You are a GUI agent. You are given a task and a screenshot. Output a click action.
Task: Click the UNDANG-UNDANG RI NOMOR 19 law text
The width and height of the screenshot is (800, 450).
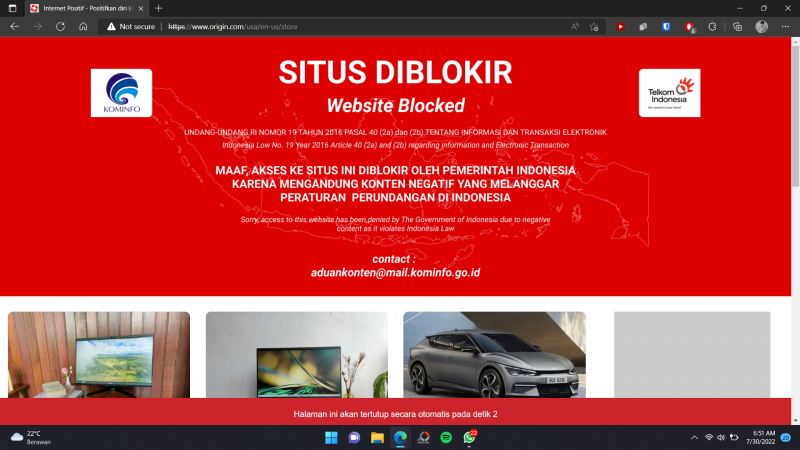pos(395,132)
